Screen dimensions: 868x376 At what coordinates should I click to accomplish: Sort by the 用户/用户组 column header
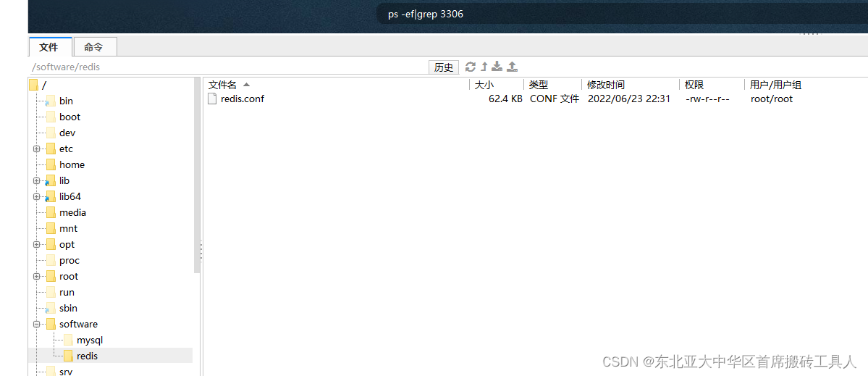[775, 85]
